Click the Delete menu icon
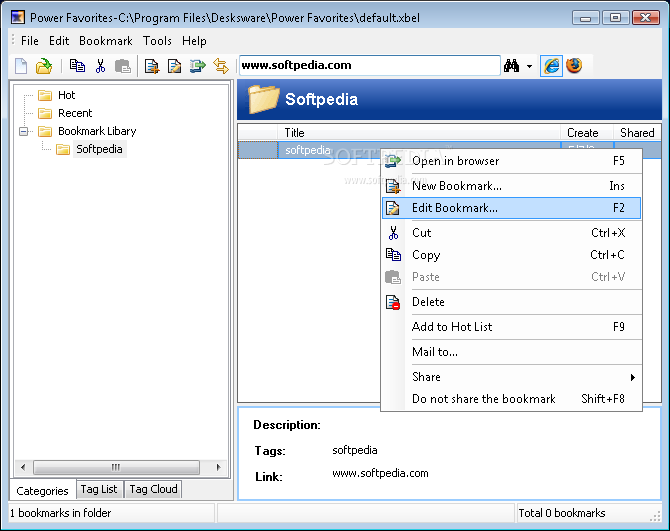 393,302
